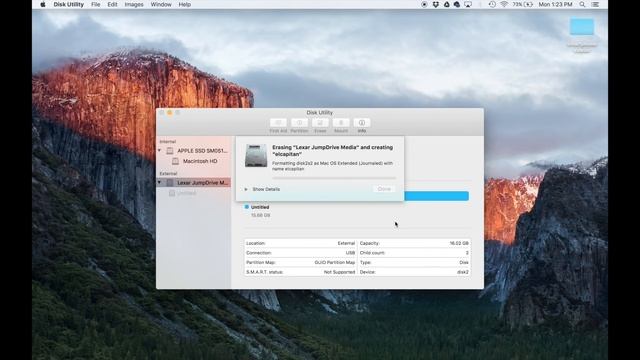640x360 pixels.
Task: Select the blue folder on the desktop
Action: tap(582, 27)
